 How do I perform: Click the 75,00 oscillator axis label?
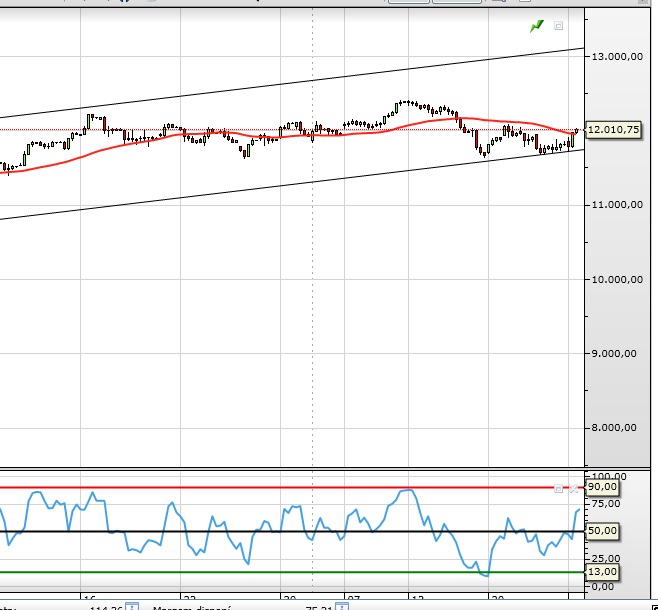click(605, 504)
